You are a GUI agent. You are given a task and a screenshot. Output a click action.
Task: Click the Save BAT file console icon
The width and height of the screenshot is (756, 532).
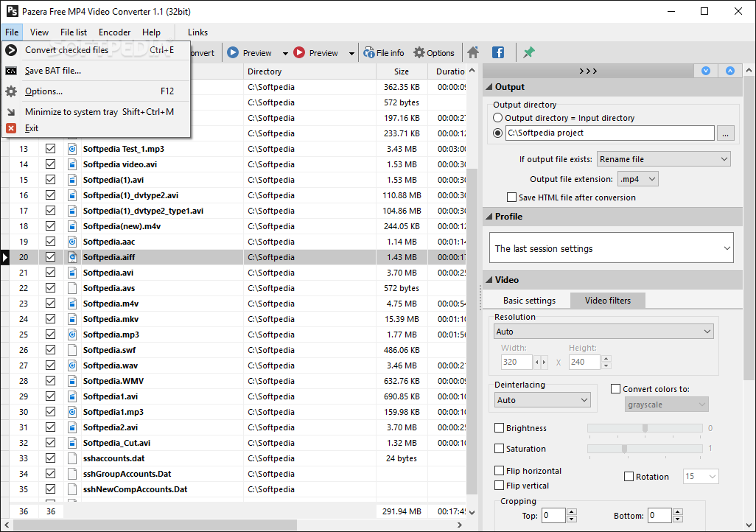(11, 71)
